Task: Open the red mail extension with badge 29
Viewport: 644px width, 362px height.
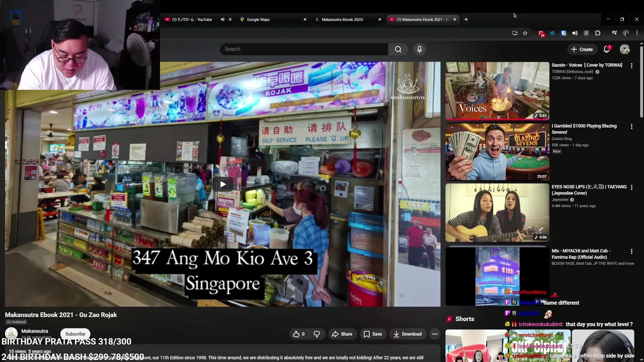Action: pos(541,33)
